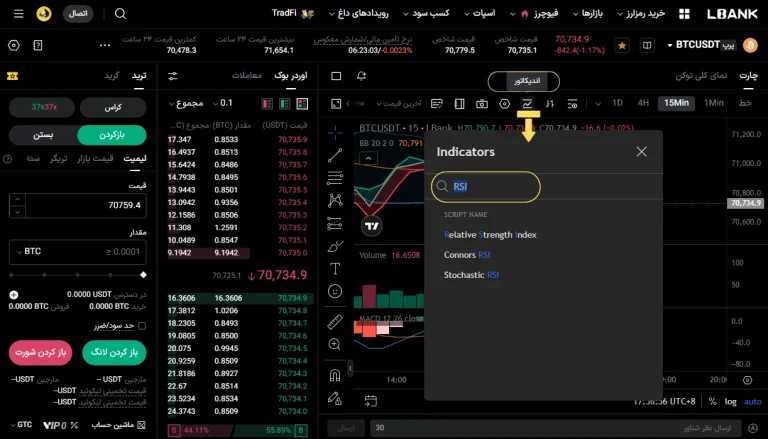Open chart settings hexagon icon
This screenshot has width=768, height=439.
tap(504, 103)
